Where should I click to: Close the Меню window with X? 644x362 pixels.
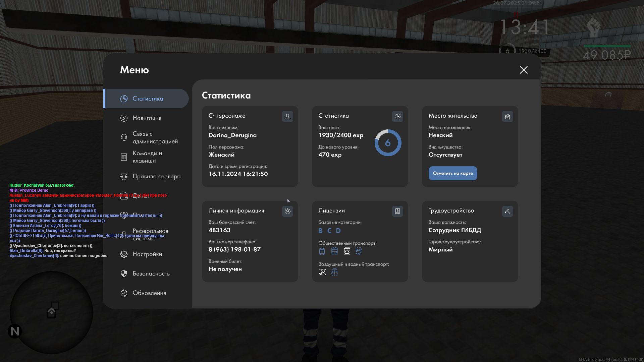coord(524,70)
